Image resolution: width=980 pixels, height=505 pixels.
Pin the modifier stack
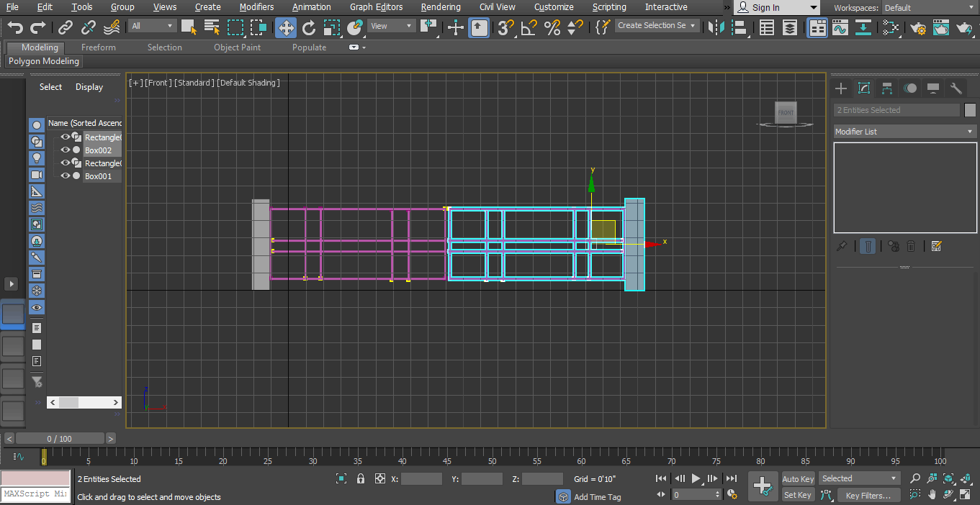[841, 246]
